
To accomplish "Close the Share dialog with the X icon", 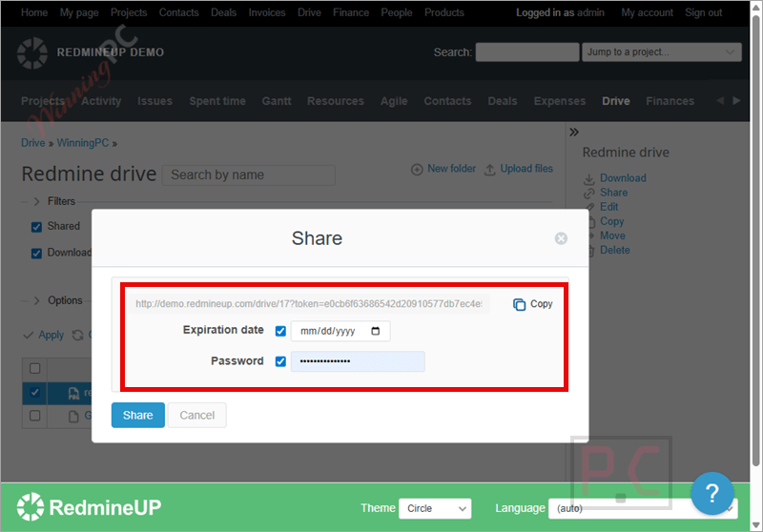I will pyautogui.click(x=561, y=238).
